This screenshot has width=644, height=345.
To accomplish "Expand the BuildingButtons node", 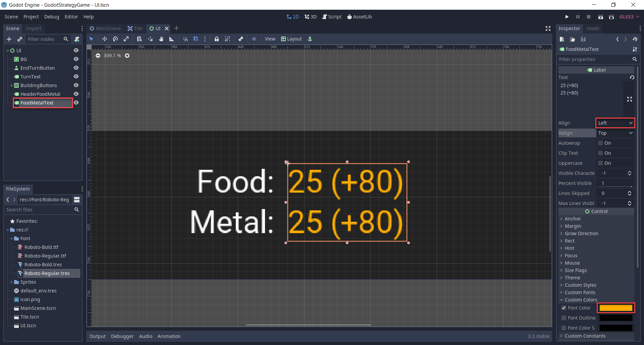I will (x=11, y=85).
